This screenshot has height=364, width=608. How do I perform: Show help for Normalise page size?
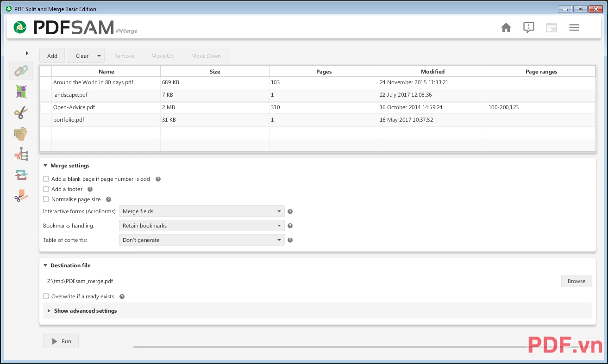pos(108,199)
